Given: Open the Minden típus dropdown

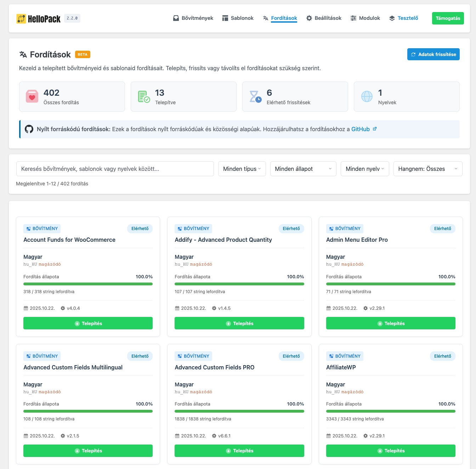Looking at the screenshot, I should click(242, 169).
